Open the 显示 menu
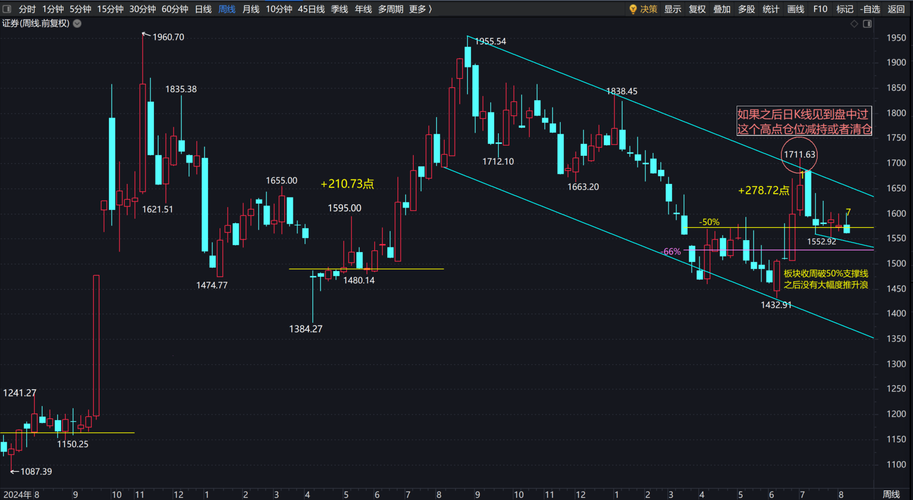 pos(673,9)
